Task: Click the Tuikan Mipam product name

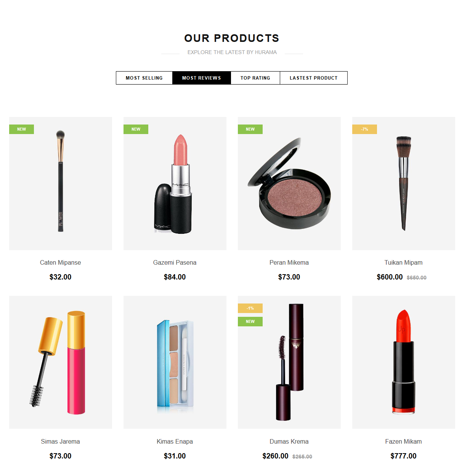Action: [404, 262]
